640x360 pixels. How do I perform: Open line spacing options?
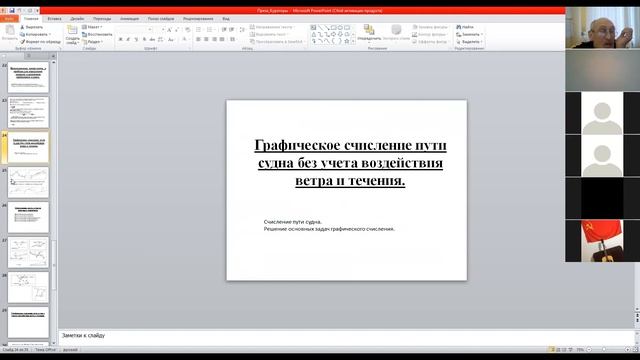[x=242, y=30]
